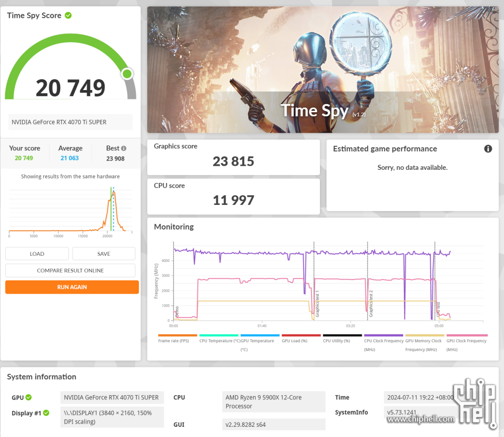Click the info icon next to Best score
This screenshot has width=504, height=437.
[x=124, y=148]
